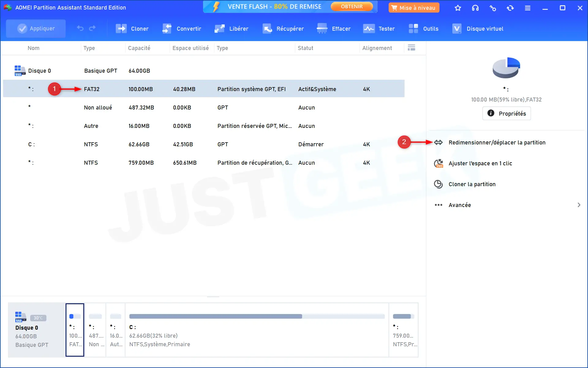Click the Disque 0 SSD icon in list

[20, 71]
